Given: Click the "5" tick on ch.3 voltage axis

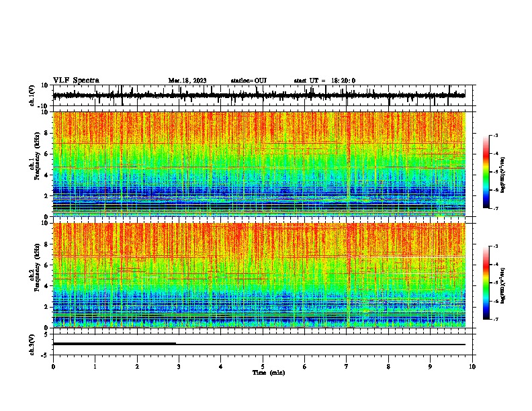Looking at the screenshot, I should 47,334.
